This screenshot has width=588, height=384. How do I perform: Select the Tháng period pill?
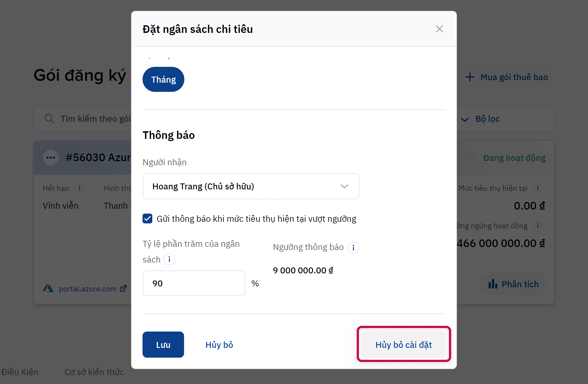(x=163, y=79)
